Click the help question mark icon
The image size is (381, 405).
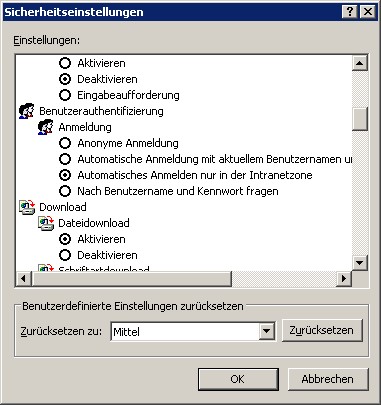(x=350, y=12)
